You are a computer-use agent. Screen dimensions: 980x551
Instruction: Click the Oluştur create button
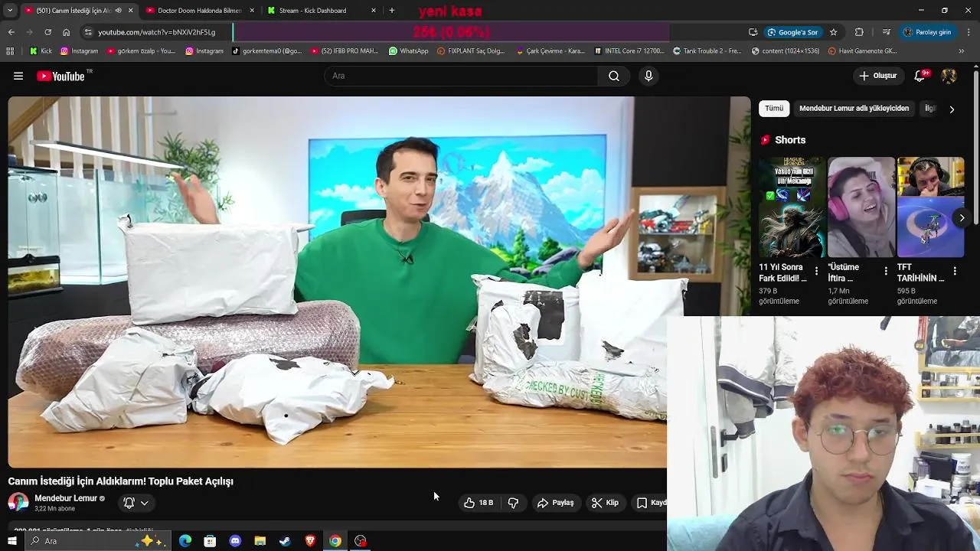coord(877,76)
